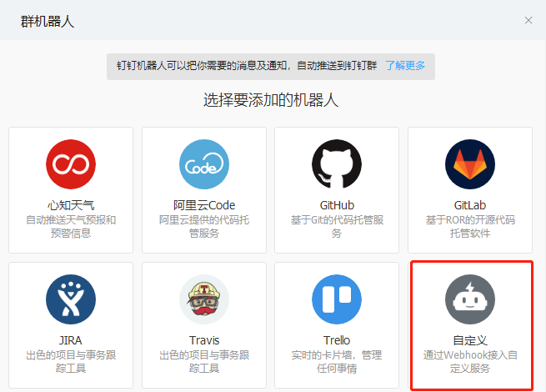Screen dimensions: 546x392
Task: Click the 群机器人 dialog title
Action: 47,22
